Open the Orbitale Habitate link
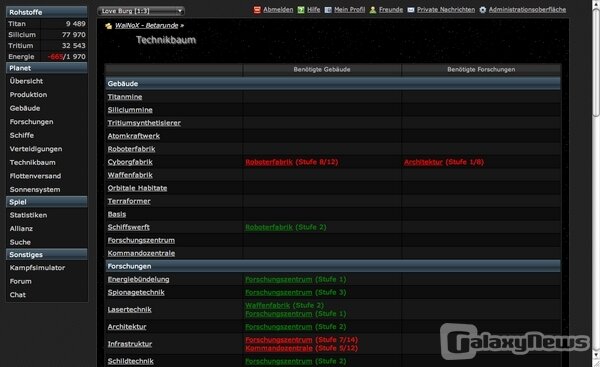This screenshot has width=600, height=367. point(137,188)
